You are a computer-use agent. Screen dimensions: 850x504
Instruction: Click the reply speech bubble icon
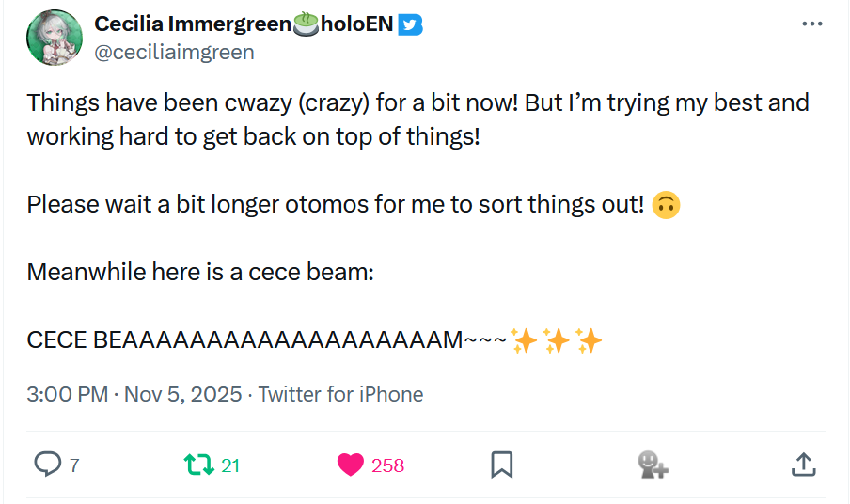(48, 464)
